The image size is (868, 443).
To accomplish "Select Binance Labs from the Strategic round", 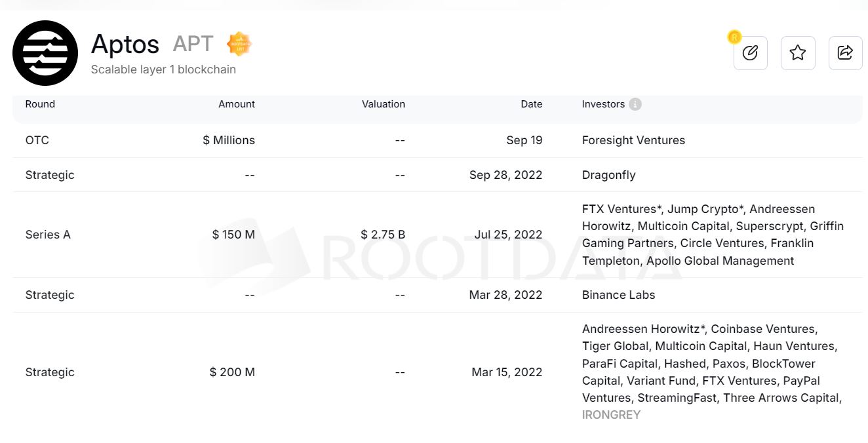I will (618, 295).
